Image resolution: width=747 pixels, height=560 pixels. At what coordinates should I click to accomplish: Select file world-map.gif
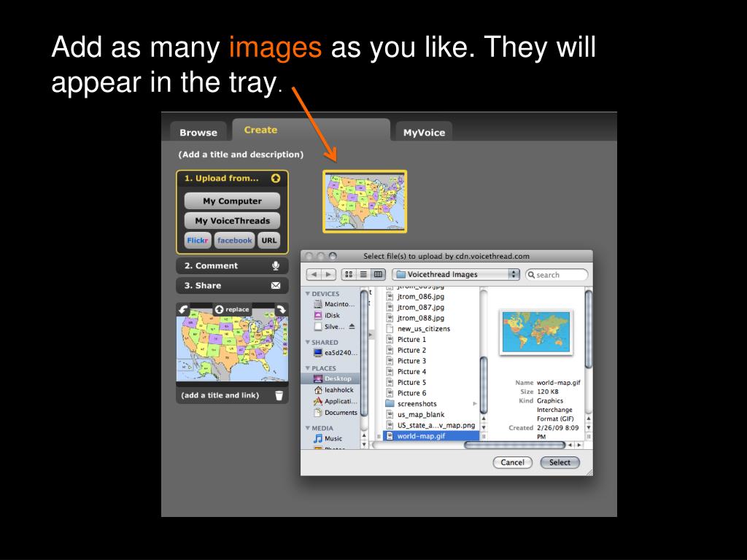430,436
